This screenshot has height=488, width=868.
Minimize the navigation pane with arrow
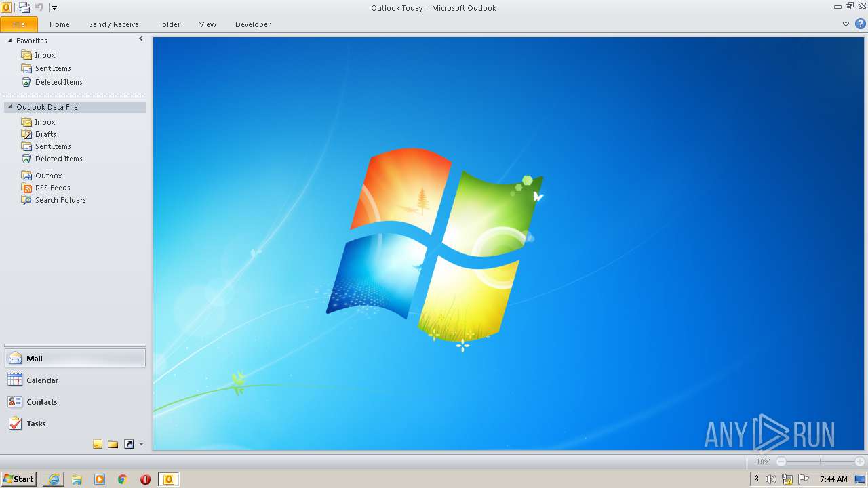[x=141, y=39]
